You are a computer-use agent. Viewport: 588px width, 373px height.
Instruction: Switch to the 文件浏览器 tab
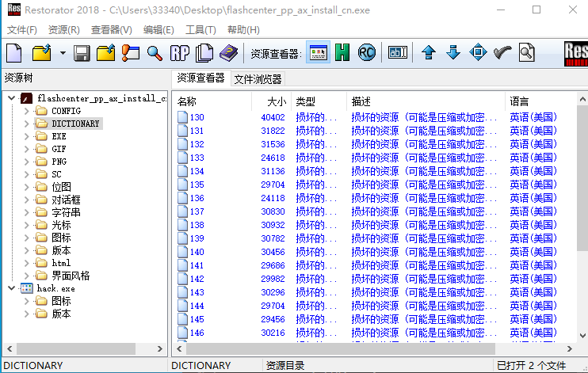[x=258, y=79]
